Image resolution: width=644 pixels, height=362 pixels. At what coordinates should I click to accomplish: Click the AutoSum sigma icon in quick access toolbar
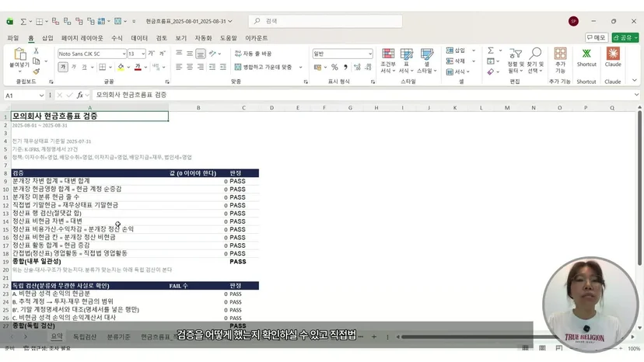[x=23, y=21]
